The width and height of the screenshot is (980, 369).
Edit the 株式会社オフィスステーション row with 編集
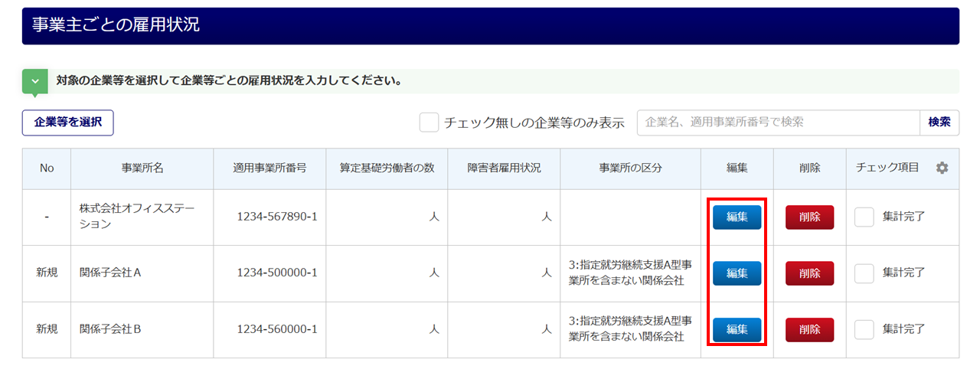pyautogui.click(x=737, y=217)
